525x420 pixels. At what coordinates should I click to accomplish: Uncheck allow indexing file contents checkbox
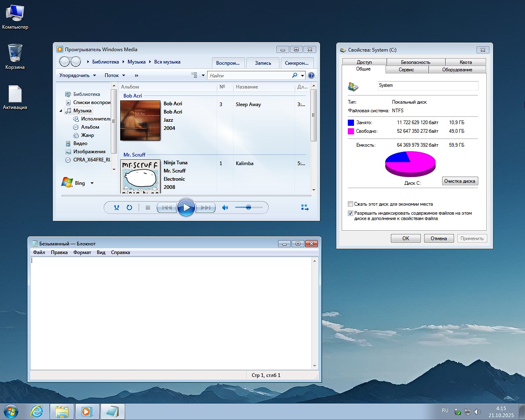(350, 213)
